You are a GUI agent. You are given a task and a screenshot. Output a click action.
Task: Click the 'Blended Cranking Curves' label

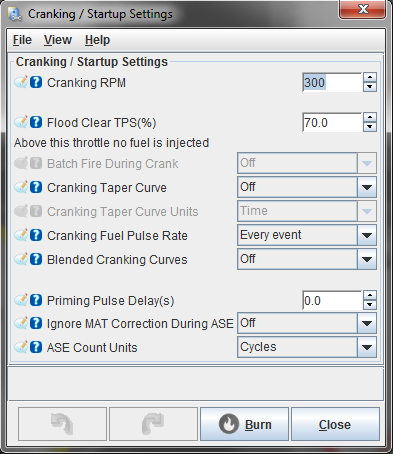pos(117,259)
